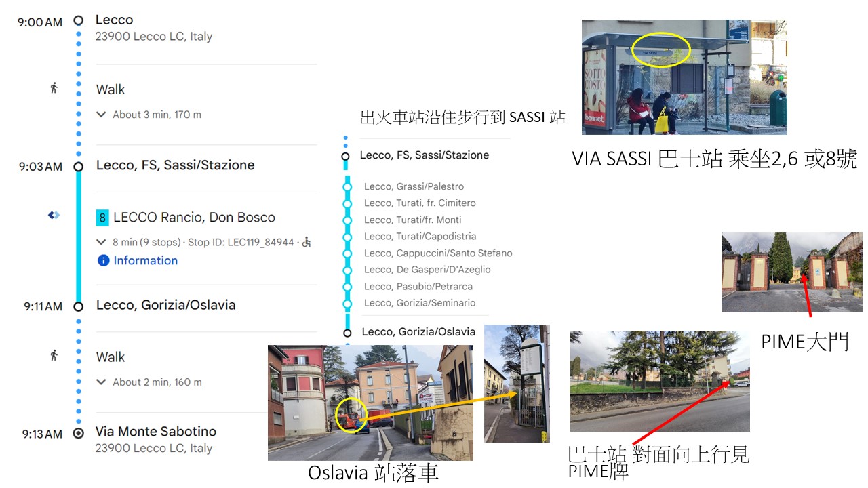Open the Information link text
Screen dimensions: 868x488
tap(145, 260)
